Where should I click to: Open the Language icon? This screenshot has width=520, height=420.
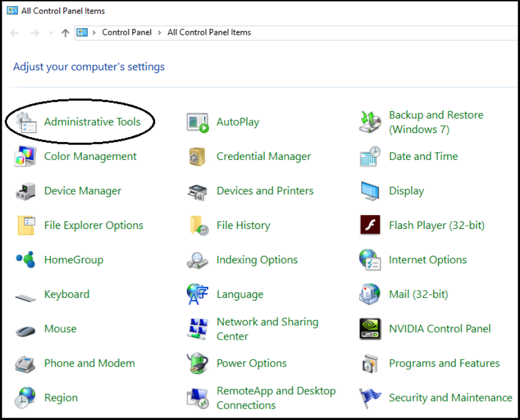(198, 294)
